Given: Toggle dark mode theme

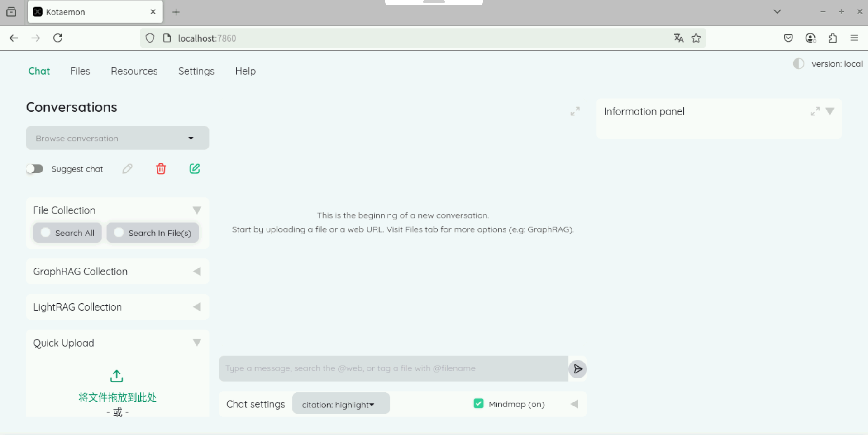Looking at the screenshot, I should tap(798, 63).
